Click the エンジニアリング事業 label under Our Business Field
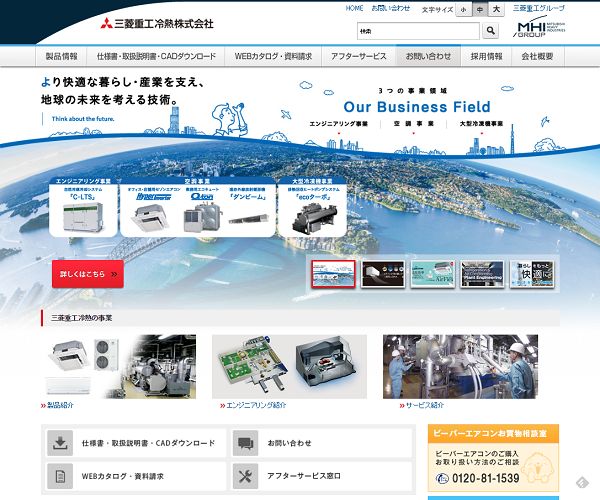The width and height of the screenshot is (600, 500). click(x=339, y=124)
